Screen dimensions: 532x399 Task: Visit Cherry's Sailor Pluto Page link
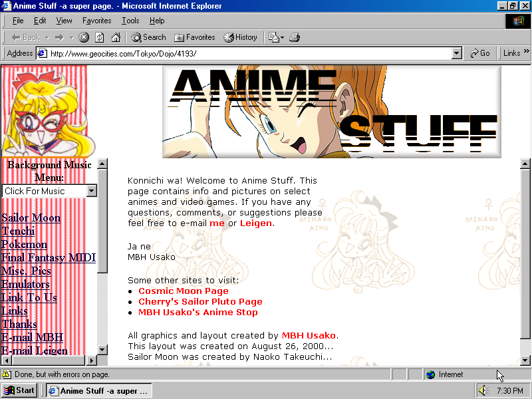pos(200,302)
